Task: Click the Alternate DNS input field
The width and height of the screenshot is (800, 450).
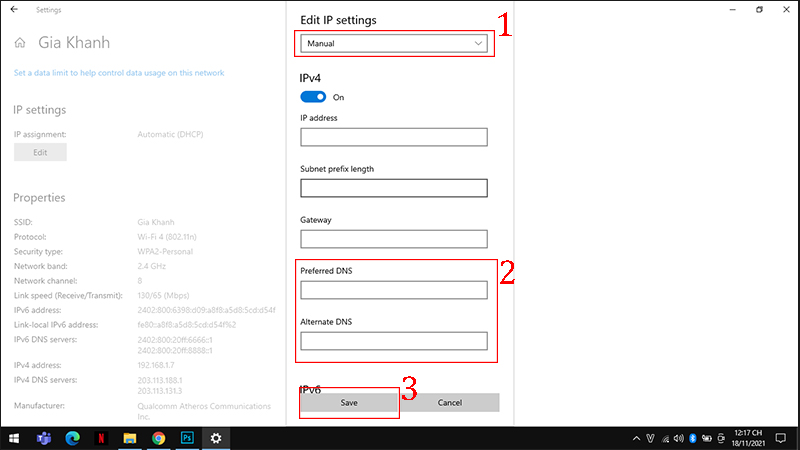Action: coord(393,341)
